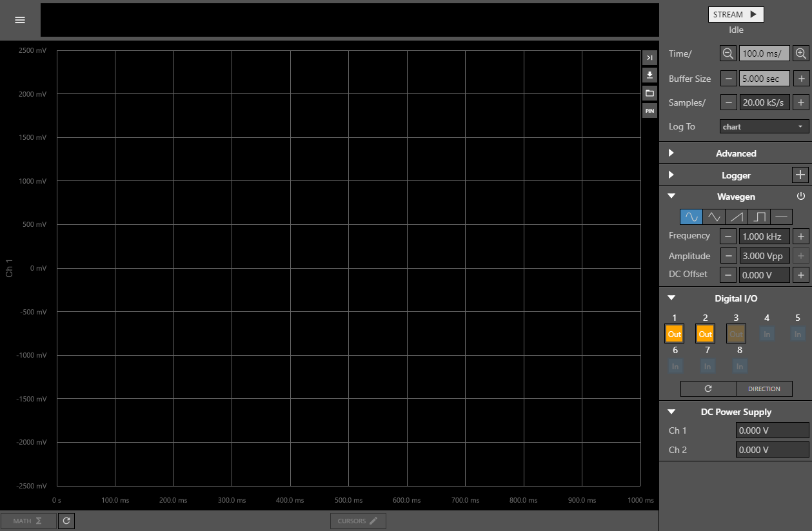812x531 pixels.
Task: Toggle digital I/O pin 1 output
Action: tap(675, 334)
